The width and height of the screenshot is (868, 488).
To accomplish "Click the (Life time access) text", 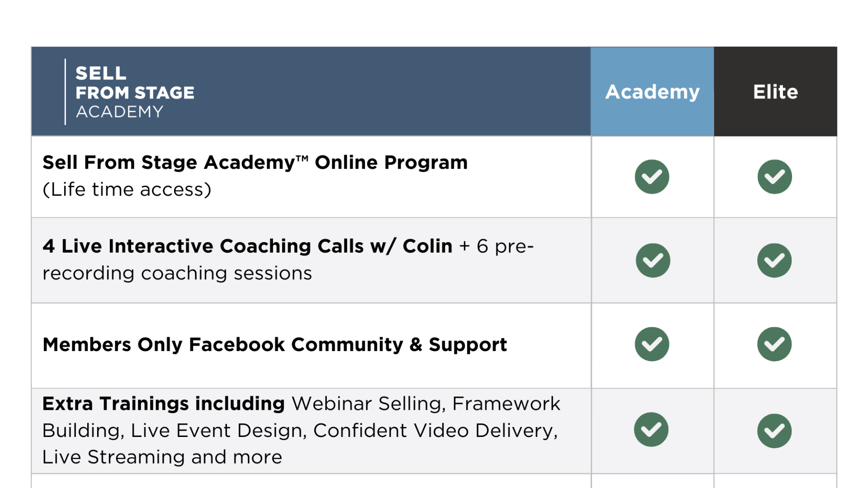I will pos(127,189).
